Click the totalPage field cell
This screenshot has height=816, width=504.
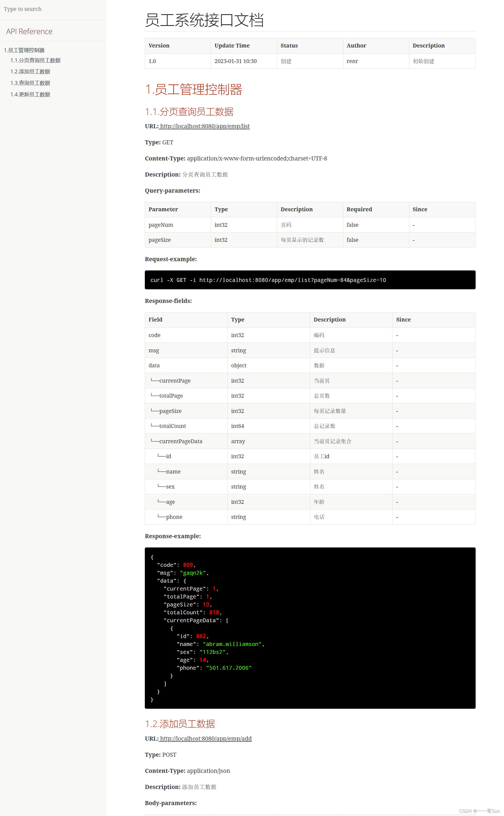[186, 396]
